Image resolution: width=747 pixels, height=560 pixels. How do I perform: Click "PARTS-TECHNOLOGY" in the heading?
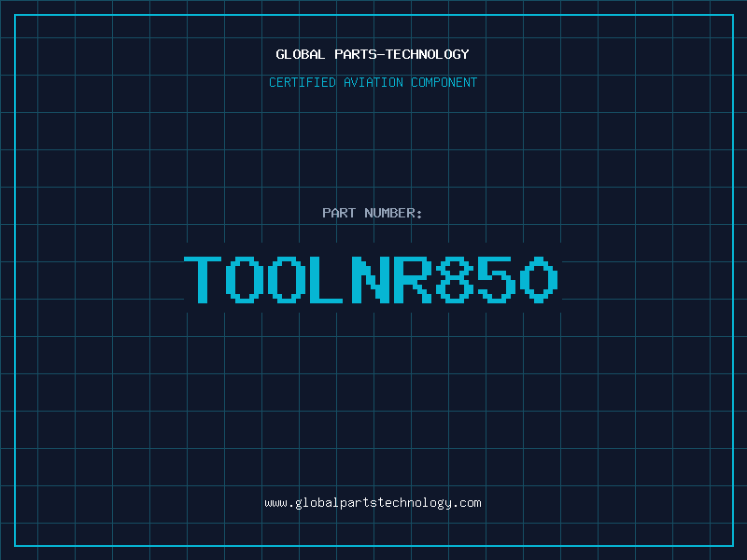pyautogui.click(x=402, y=55)
